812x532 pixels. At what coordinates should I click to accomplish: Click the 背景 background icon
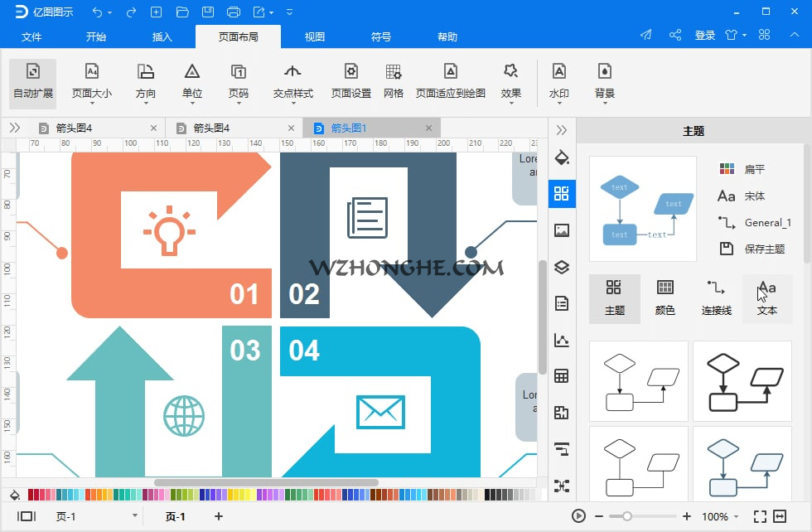coord(604,83)
